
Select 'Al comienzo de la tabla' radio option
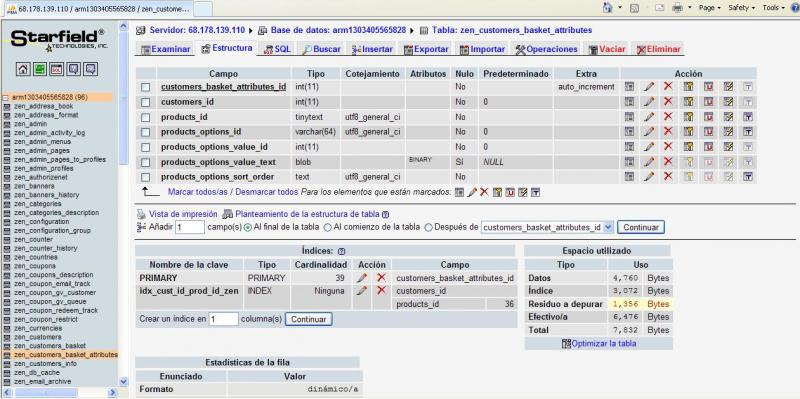[328, 227]
